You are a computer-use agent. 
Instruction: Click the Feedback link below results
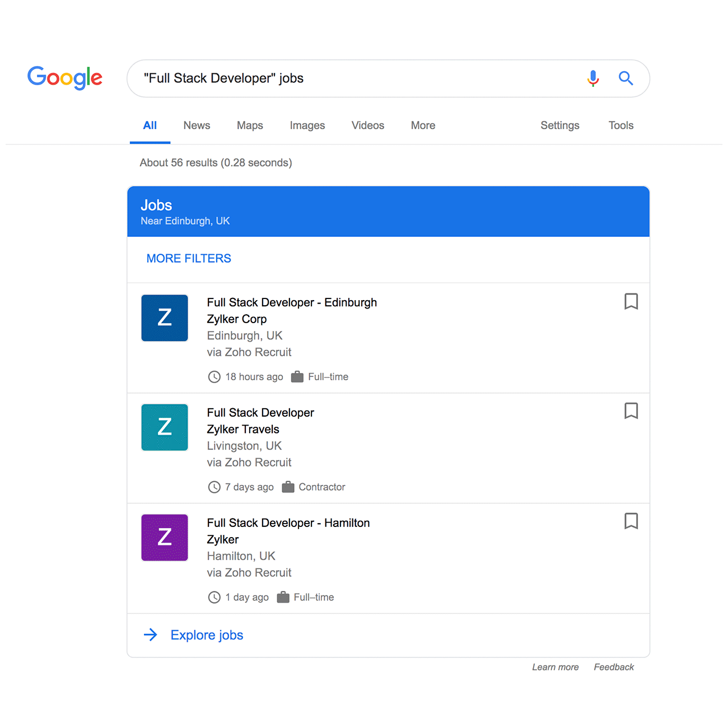point(614,667)
